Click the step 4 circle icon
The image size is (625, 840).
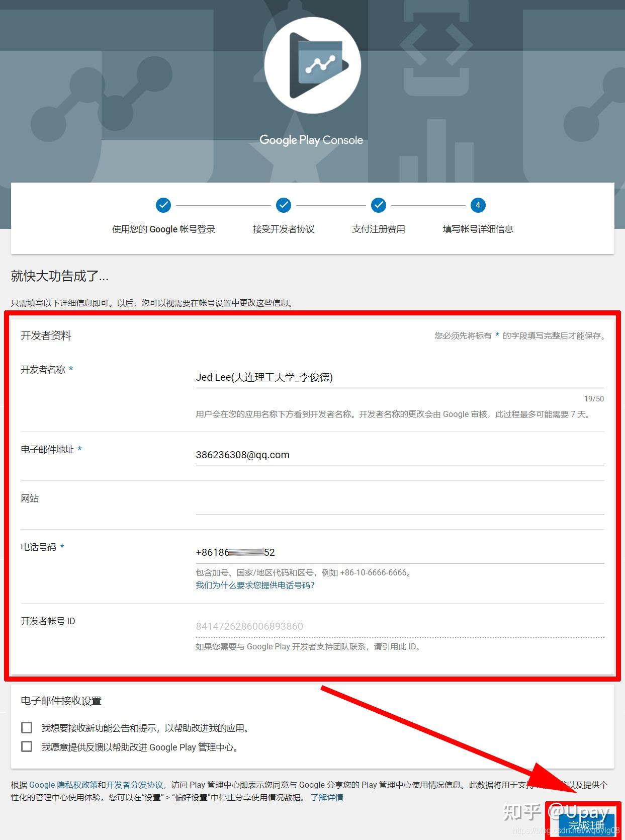tap(478, 205)
